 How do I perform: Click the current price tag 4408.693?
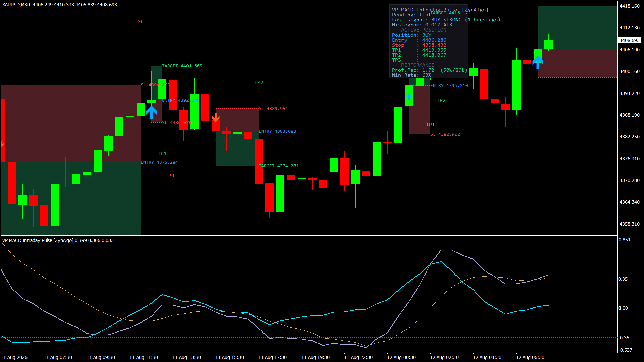[x=629, y=40]
